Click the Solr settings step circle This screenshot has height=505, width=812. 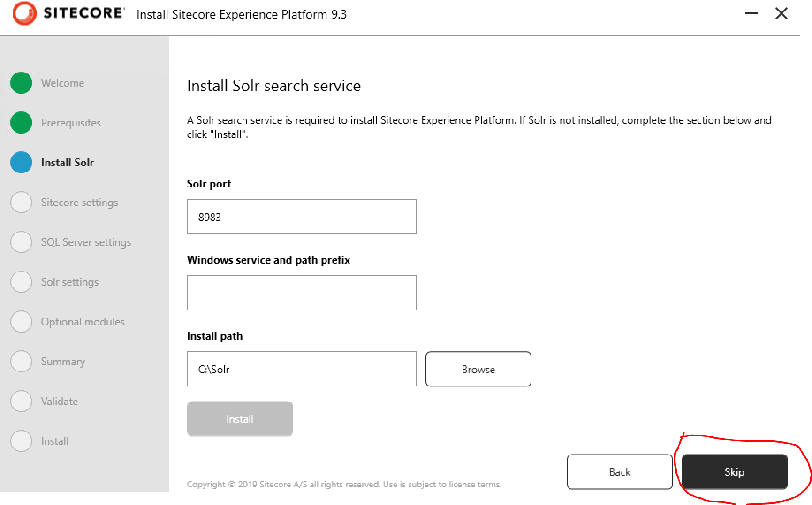21,282
